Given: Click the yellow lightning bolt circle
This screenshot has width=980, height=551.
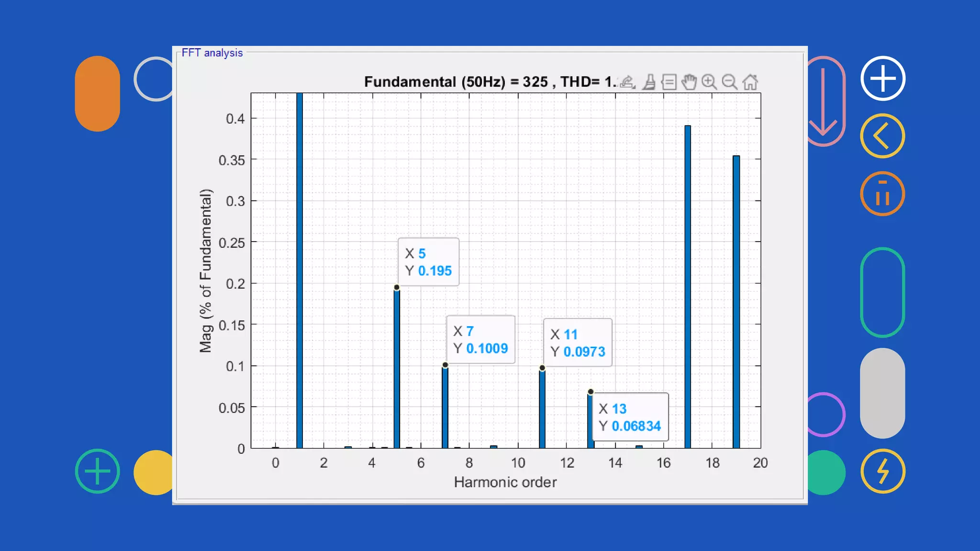Looking at the screenshot, I should click(x=882, y=471).
